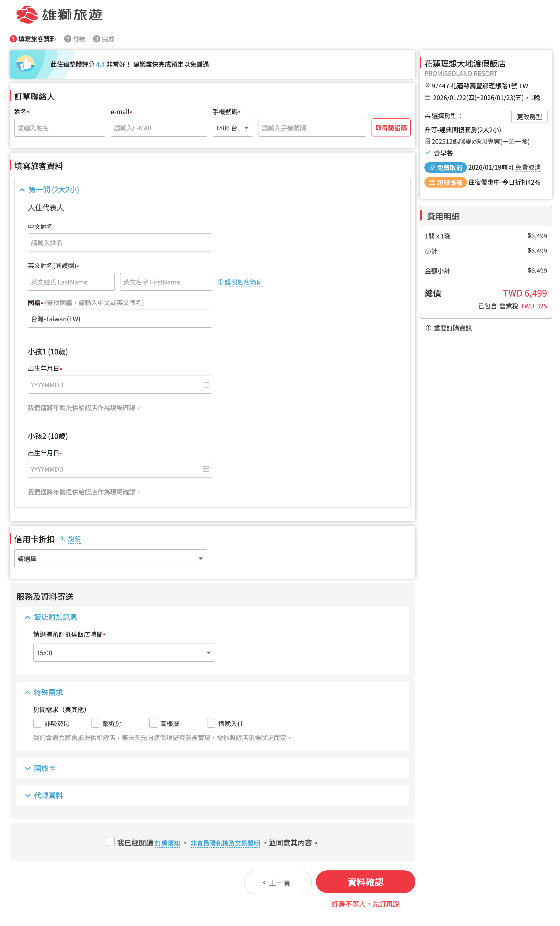Open the 信用卡折扣 請選擇 dropdown
The image size is (560, 926).
[x=111, y=558]
